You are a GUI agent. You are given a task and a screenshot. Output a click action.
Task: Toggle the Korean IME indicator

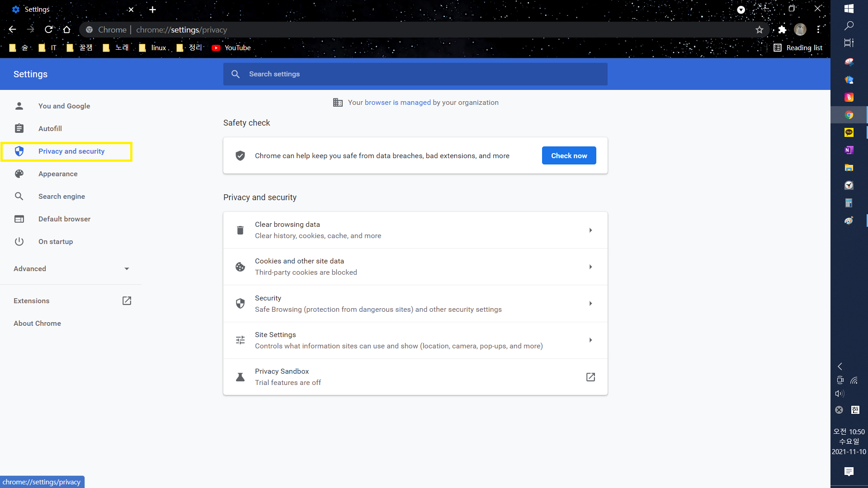pyautogui.click(x=855, y=410)
